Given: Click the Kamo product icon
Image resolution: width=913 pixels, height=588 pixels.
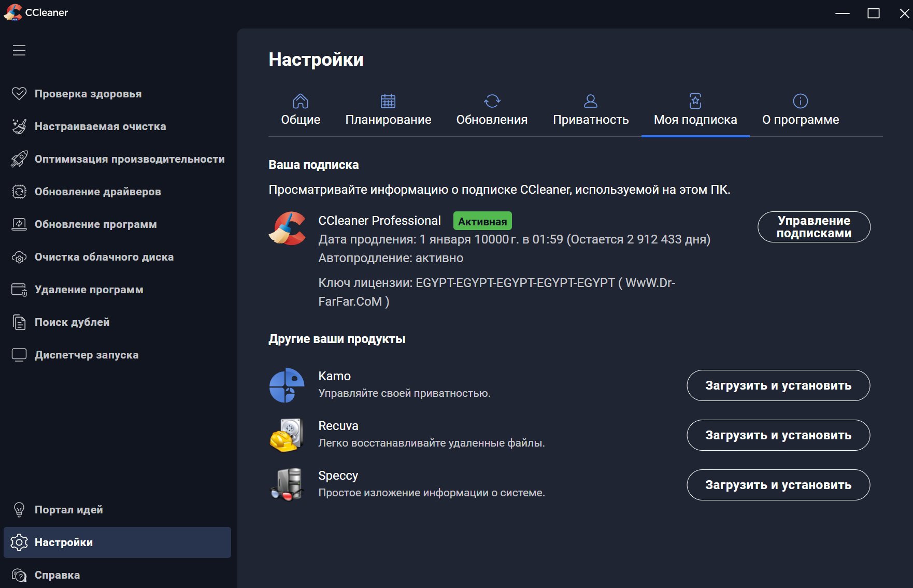Looking at the screenshot, I should pyautogui.click(x=287, y=385).
